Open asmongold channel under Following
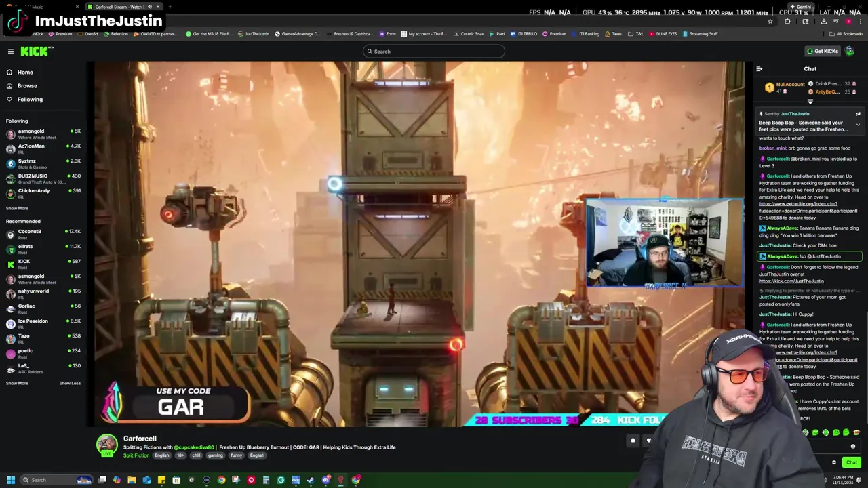The image size is (868, 488). pyautogui.click(x=43, y=134)
